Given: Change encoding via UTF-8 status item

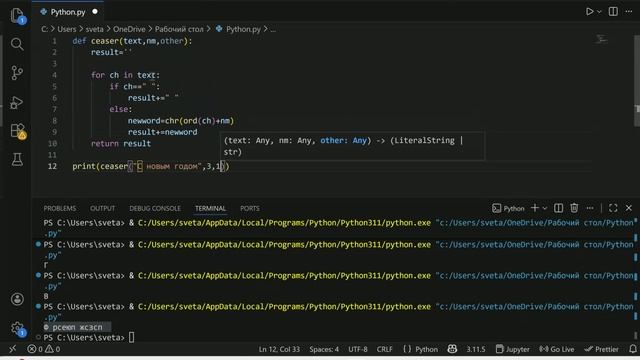Looking at the screenshot, I should (x=358, y=349).
